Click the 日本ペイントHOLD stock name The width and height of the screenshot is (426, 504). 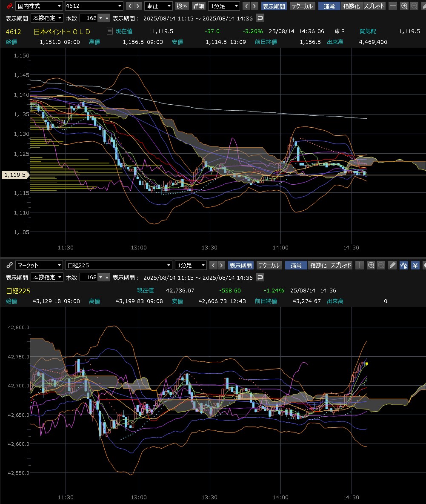pyautogui.click(x=62, y=31)
